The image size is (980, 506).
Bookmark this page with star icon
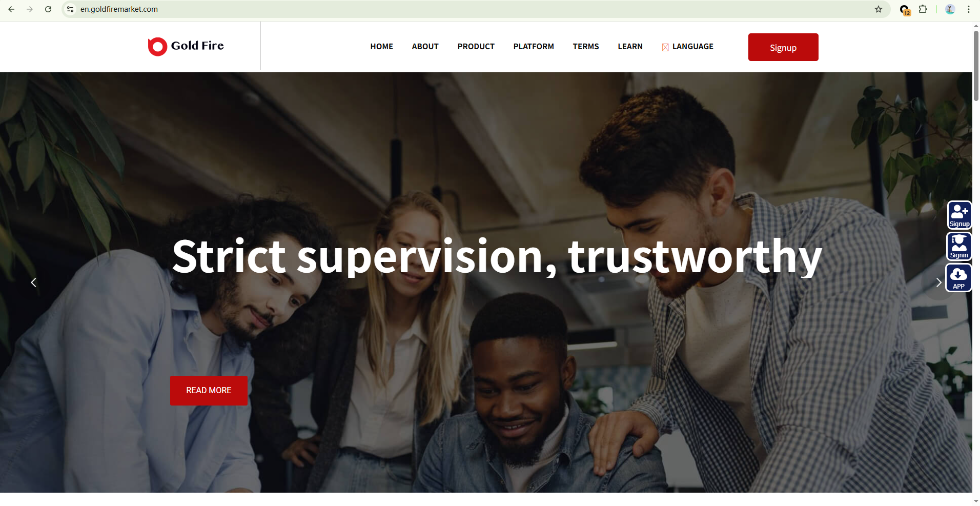tap(879, 9)
